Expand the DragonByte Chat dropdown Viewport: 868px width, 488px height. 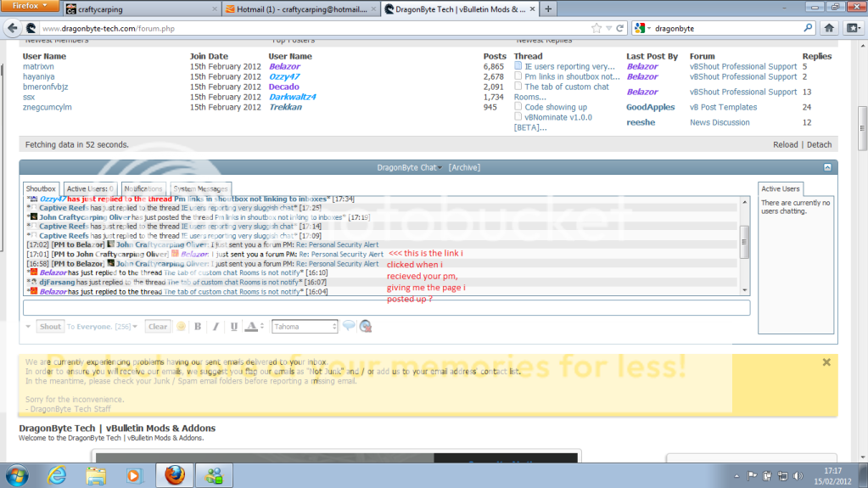440,168
